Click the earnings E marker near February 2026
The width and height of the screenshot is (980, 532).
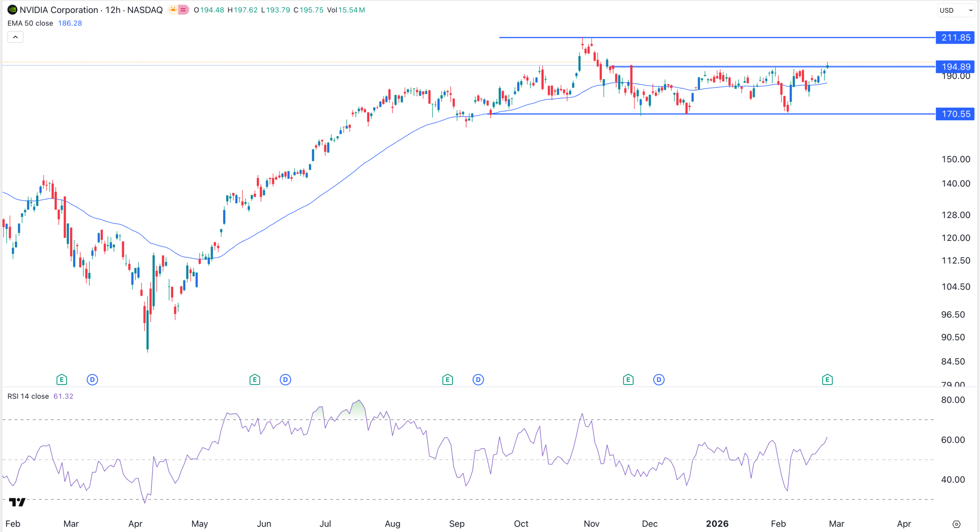828,379
